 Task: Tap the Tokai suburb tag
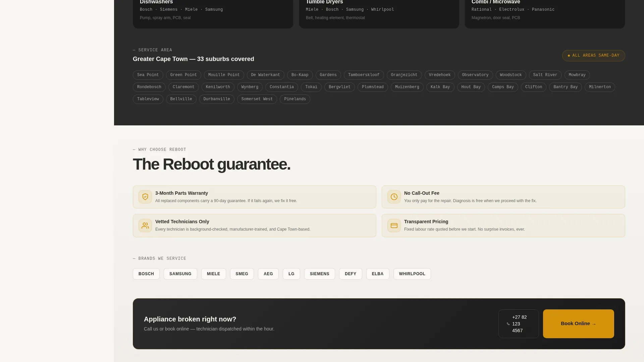point(311,87)
